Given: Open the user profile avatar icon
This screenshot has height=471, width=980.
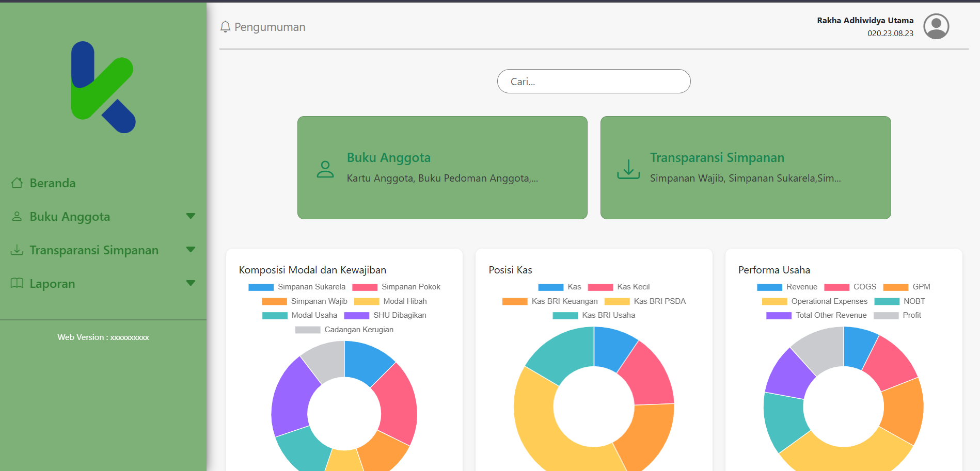Looking at the screenshot, I should [936, 26].
